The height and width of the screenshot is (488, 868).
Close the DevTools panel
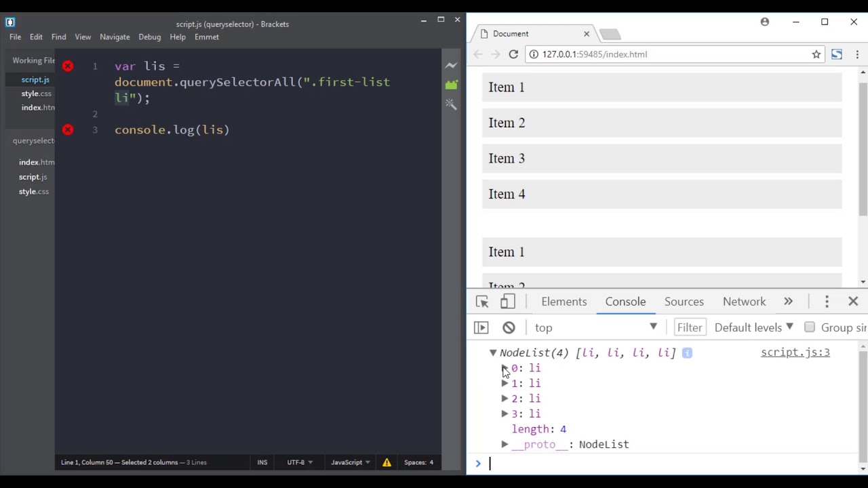[x=853, y=301]
